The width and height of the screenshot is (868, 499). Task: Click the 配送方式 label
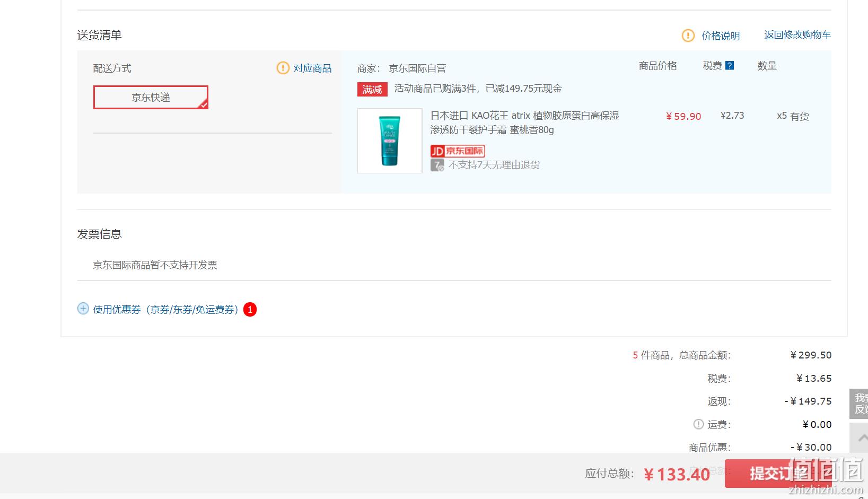[x=112, y=68]
